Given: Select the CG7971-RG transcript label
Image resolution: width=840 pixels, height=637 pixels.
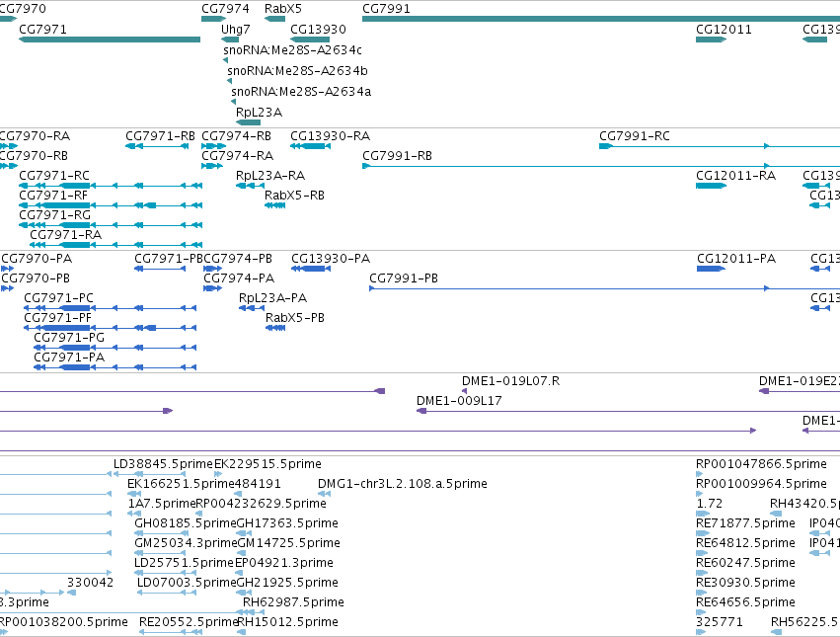Looking at the screenshot, I should 54,215.
